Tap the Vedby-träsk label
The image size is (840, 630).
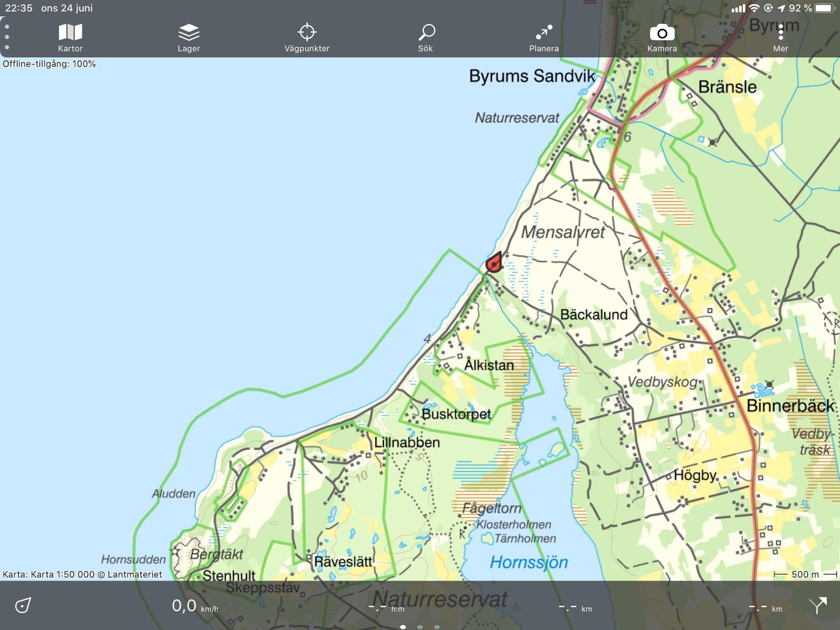[x=812, y=442]
